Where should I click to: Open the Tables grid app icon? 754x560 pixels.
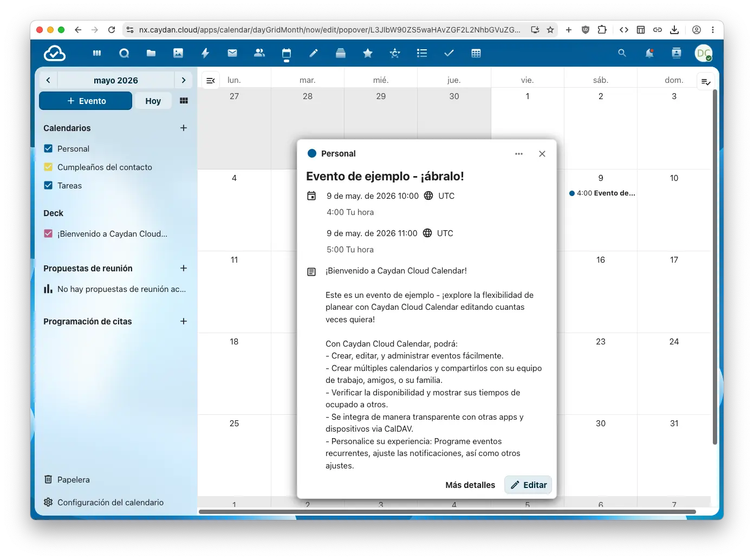(476, 53)
